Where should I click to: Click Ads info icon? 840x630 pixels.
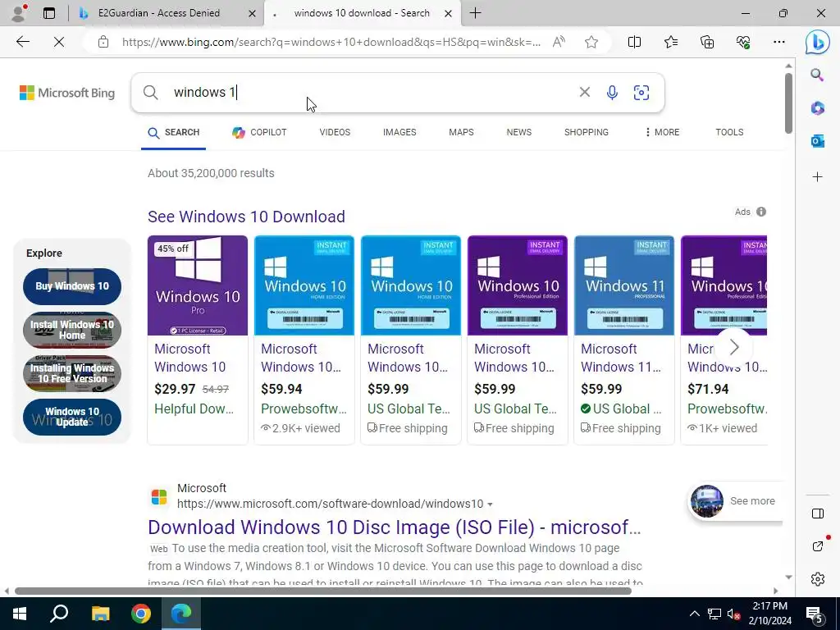coord(761,212)
